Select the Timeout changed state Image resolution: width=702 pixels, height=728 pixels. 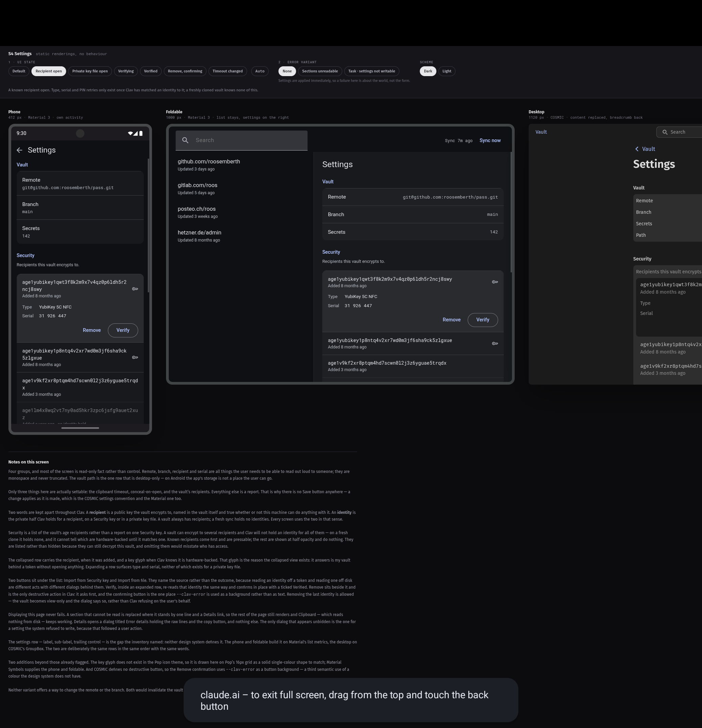(x=228, y=71)
